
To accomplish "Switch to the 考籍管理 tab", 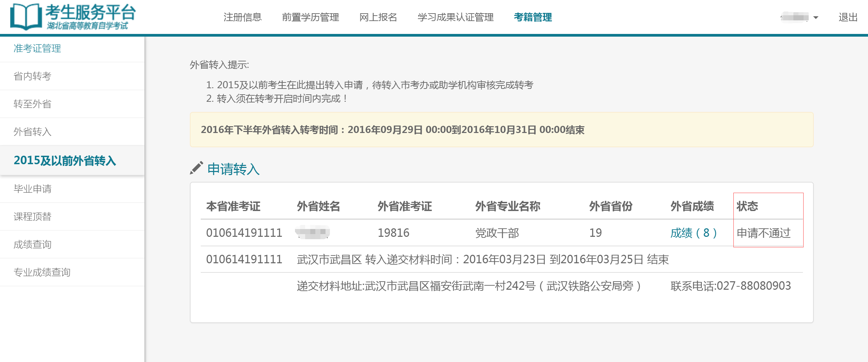I will [x=533, y=17].
